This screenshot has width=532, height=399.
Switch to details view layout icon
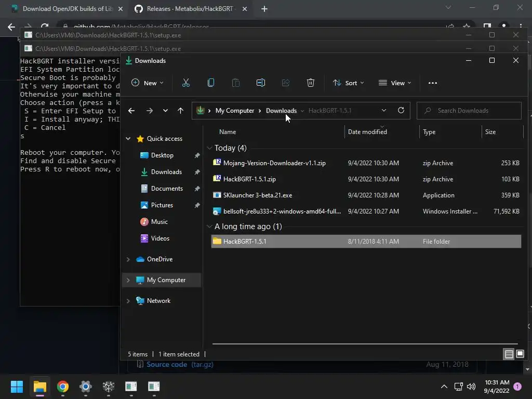tap(509, 354)
